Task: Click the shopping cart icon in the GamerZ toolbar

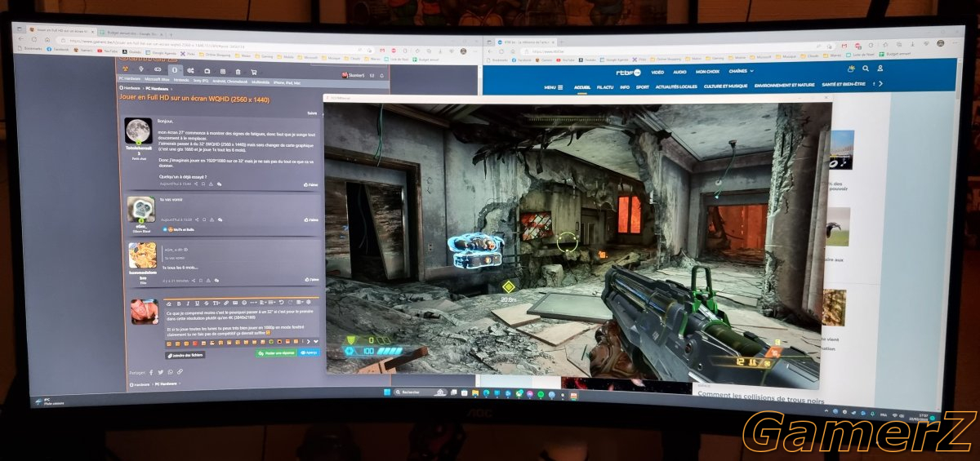Action: click(x=254, y=72)
